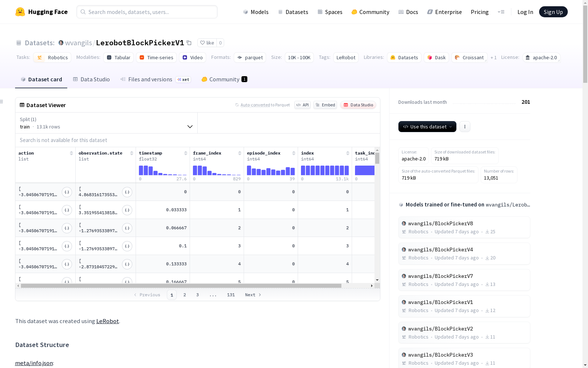Sort by the observation.state column
This screenshot has width=588, height=368.
pyautogui.click(x=132, y=153)
